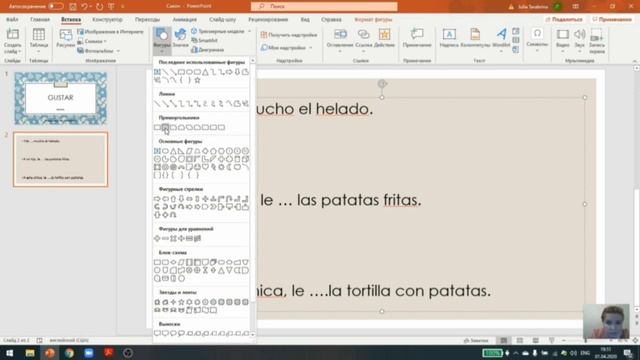Click the Windows Start button

pos(9,353)
